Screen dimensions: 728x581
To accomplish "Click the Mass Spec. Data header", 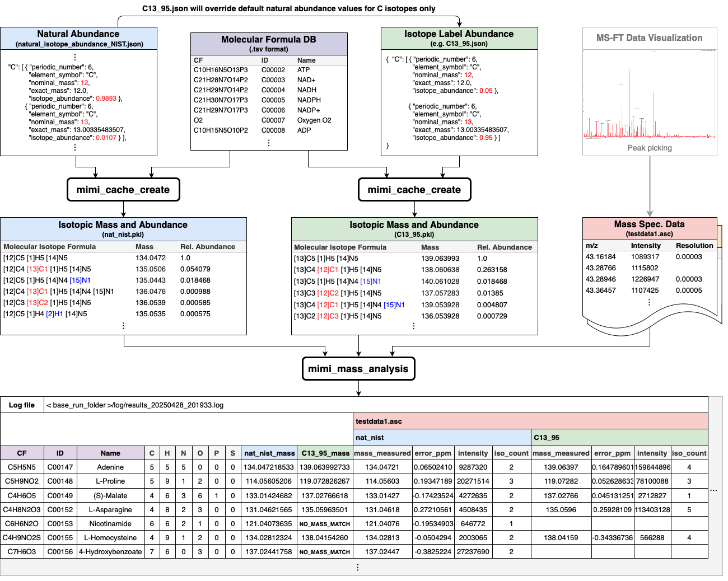I will (x=650, y=228).
